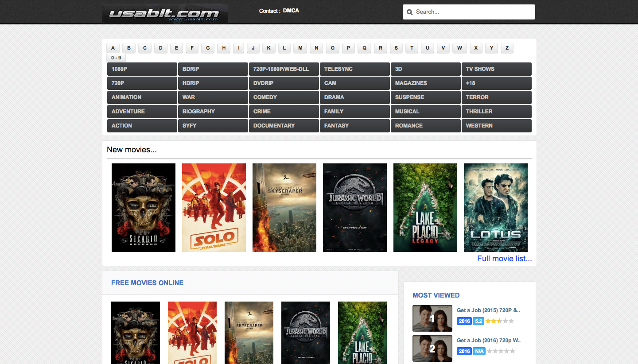Screen dimensions: 638x364
Task: Open the MAGAZINES category
Action: coord(426,83)
